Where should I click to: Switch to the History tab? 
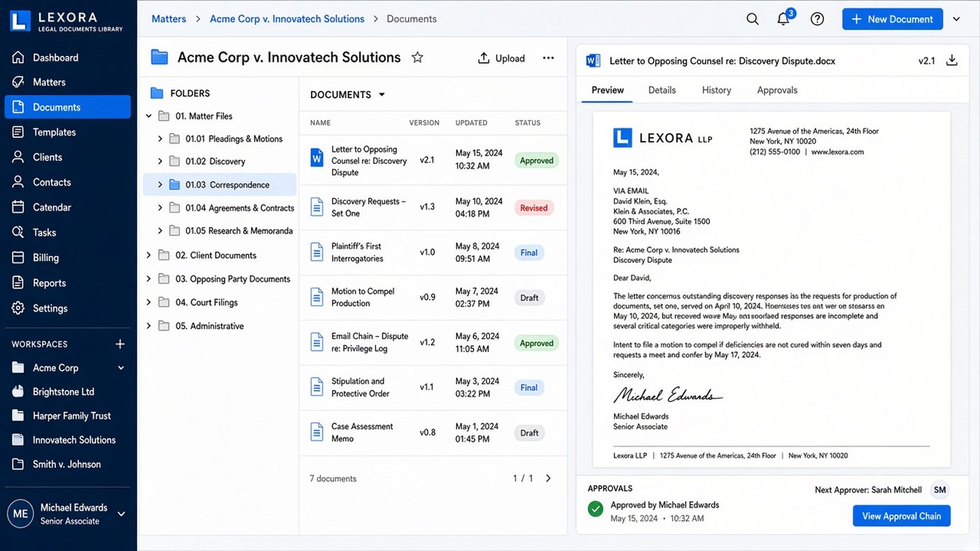tap(716, 90)
